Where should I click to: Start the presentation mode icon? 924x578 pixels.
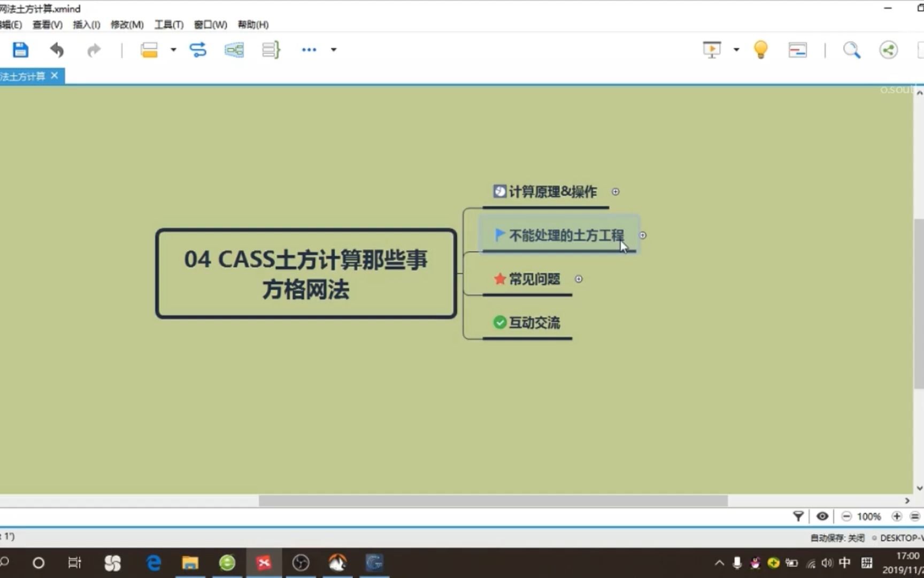point(712,50)
